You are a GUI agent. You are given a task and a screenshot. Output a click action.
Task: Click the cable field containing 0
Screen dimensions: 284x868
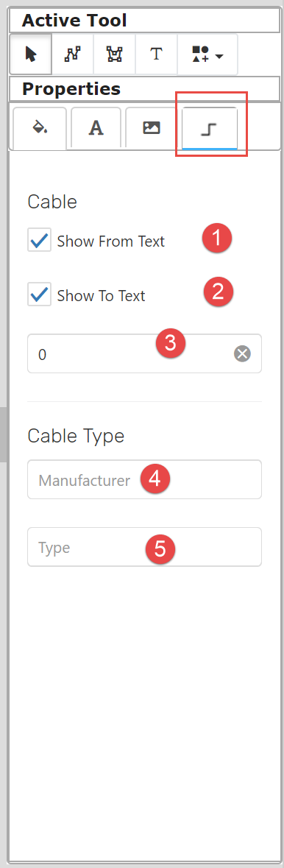[144, 353]
